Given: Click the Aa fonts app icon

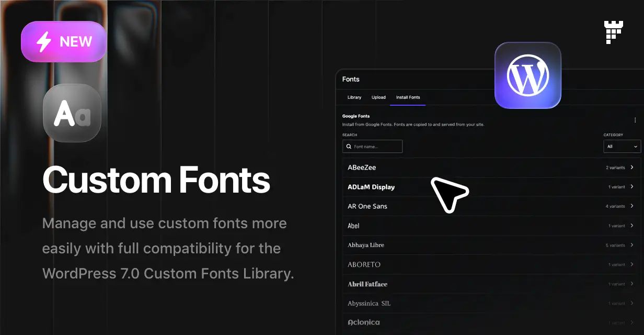Looking at the screenshot, I should (72, 113).
